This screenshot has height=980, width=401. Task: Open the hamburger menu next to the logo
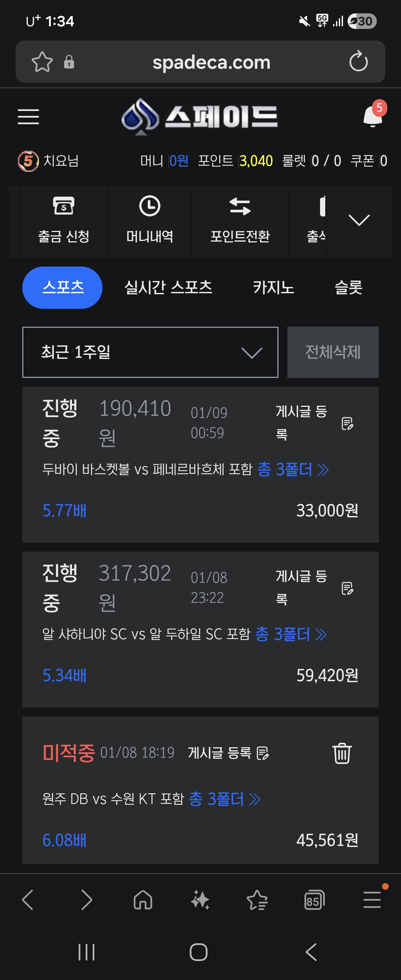click(x=29, y=117)
